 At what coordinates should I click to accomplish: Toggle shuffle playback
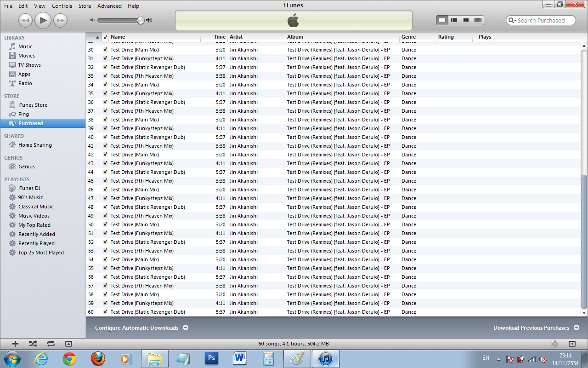coord(33,344)
